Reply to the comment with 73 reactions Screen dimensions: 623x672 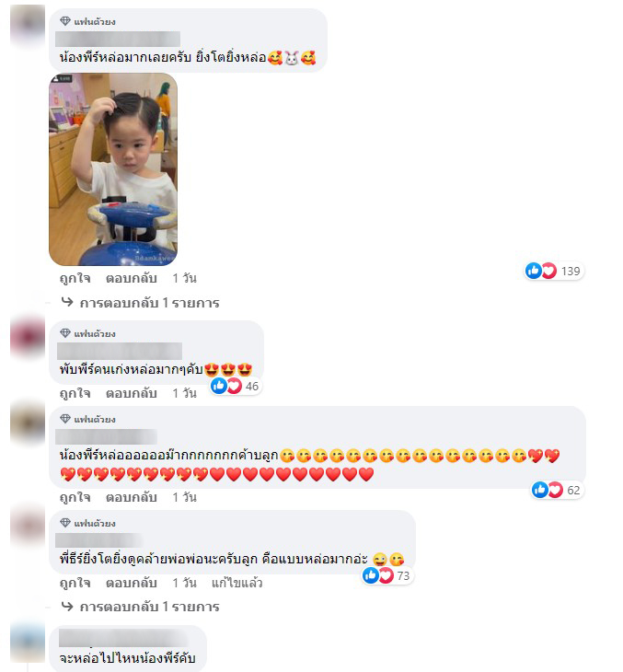coord(131,583)
